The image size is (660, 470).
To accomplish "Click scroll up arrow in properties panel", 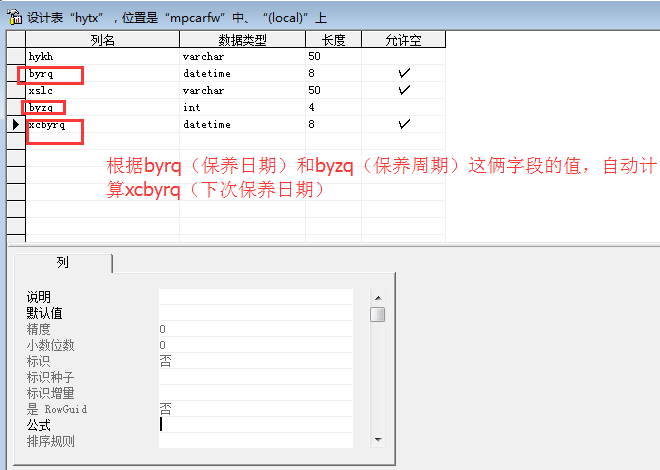I will (377, 296).
